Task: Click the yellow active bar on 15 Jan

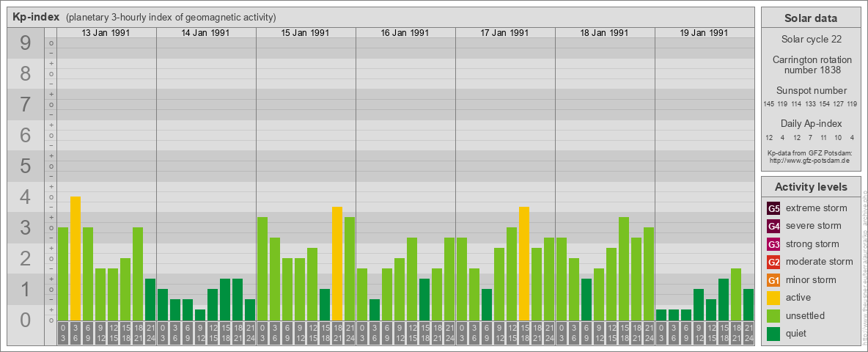Action: point(337,263)
